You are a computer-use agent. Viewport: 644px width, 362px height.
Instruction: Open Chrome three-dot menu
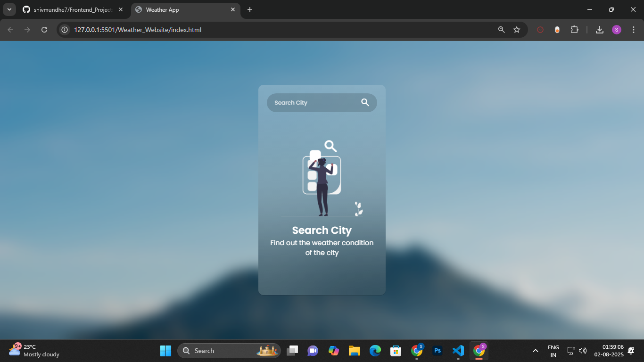pyautogui.click(x=633, y=30)
